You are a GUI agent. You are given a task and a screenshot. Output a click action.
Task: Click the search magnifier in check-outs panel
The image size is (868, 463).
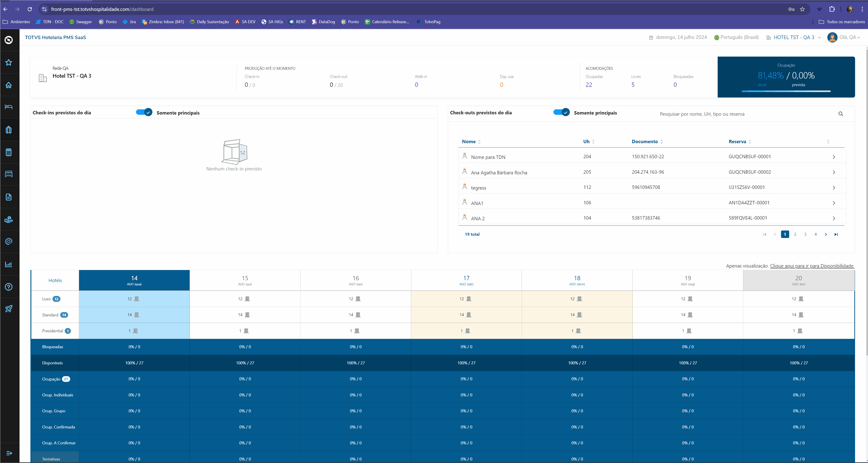[x=841, y=114]
